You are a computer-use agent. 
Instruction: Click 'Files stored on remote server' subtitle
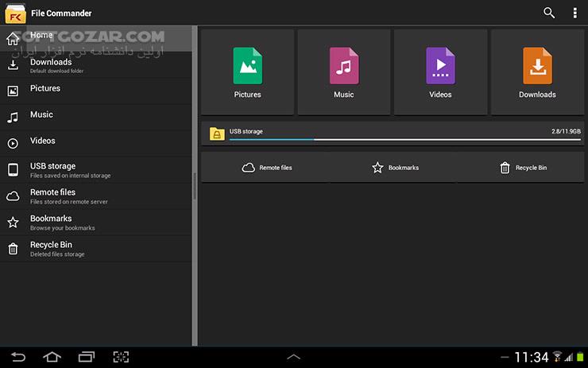coord(69,202)
